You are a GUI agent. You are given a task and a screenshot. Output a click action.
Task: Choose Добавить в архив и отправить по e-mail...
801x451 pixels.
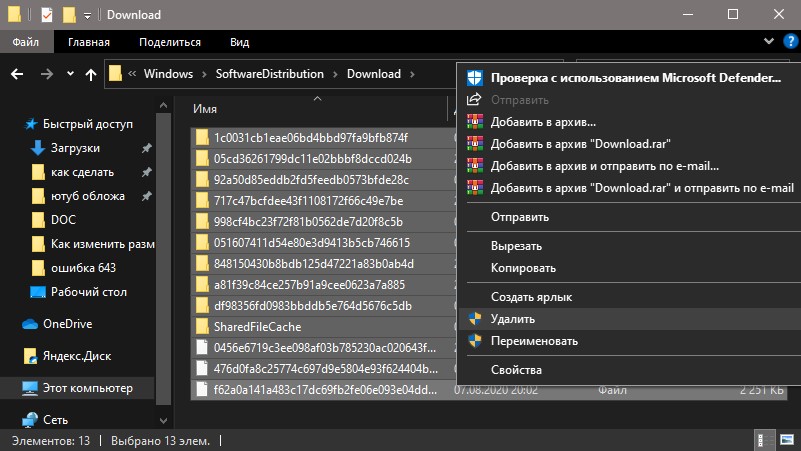[629, 165]
